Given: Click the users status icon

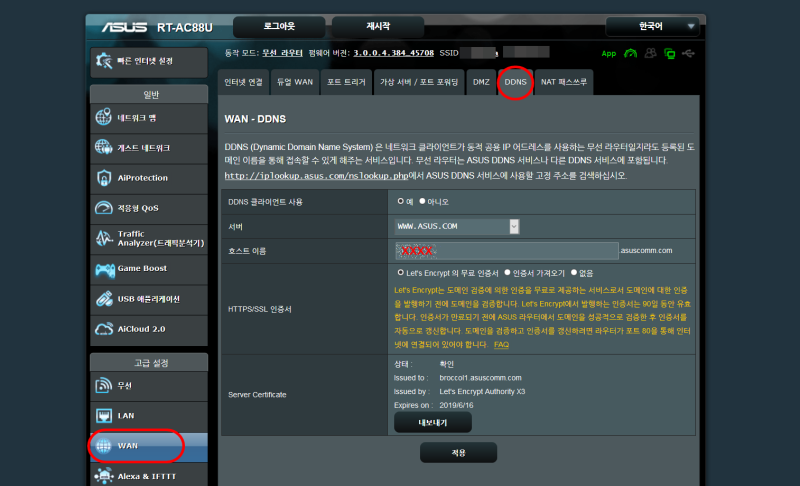Looking at the screenshot, I should point(650,53).
